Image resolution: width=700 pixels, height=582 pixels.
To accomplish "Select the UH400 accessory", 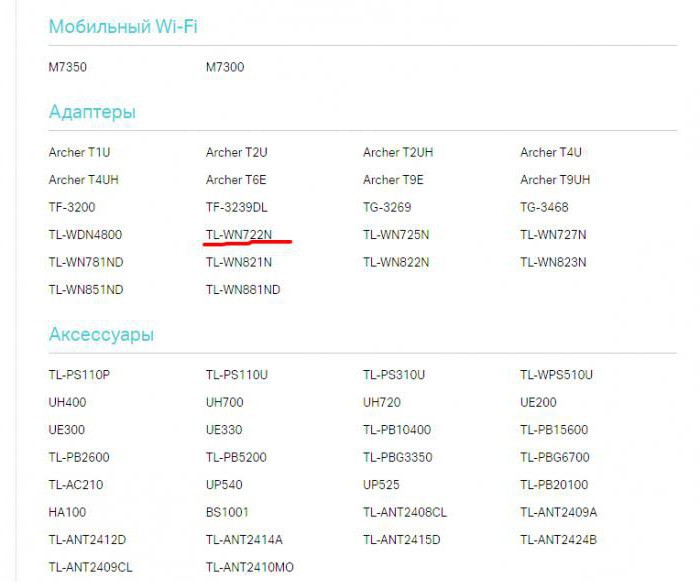I will pos(67,402).
